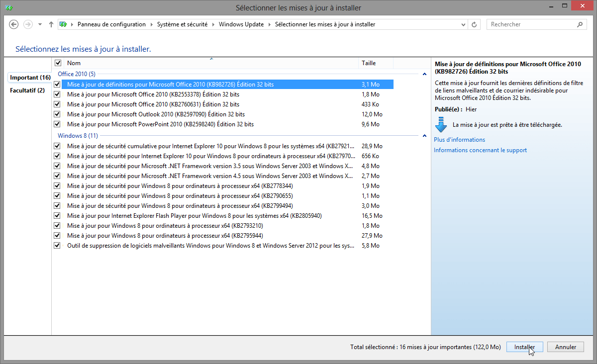The image size is (597, 364).
Task: Expand arrow after Panneau de configuration
Action: click(152, 24)
